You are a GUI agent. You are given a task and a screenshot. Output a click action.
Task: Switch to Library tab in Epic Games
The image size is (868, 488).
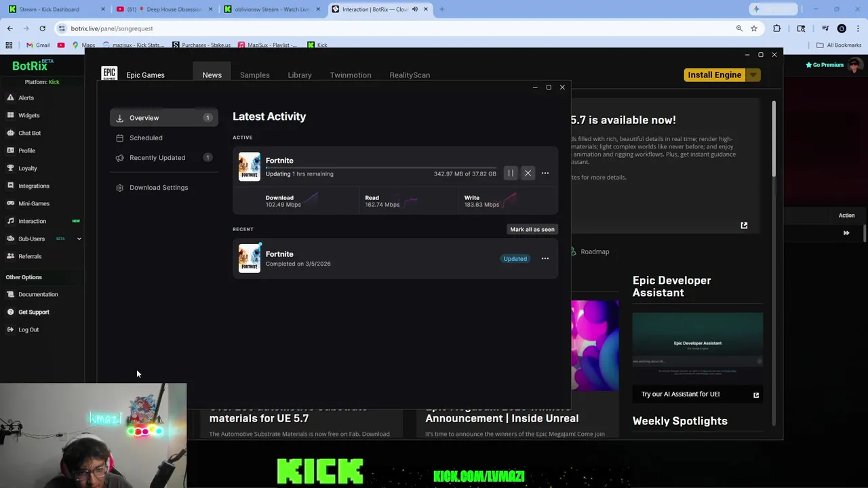tap(299, 75)
